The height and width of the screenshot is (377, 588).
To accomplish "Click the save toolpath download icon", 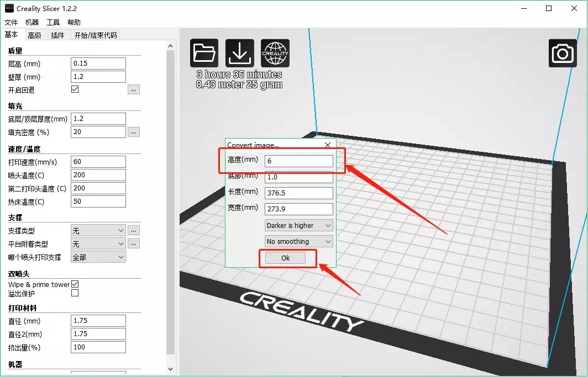I will click(x=240, y=53).
